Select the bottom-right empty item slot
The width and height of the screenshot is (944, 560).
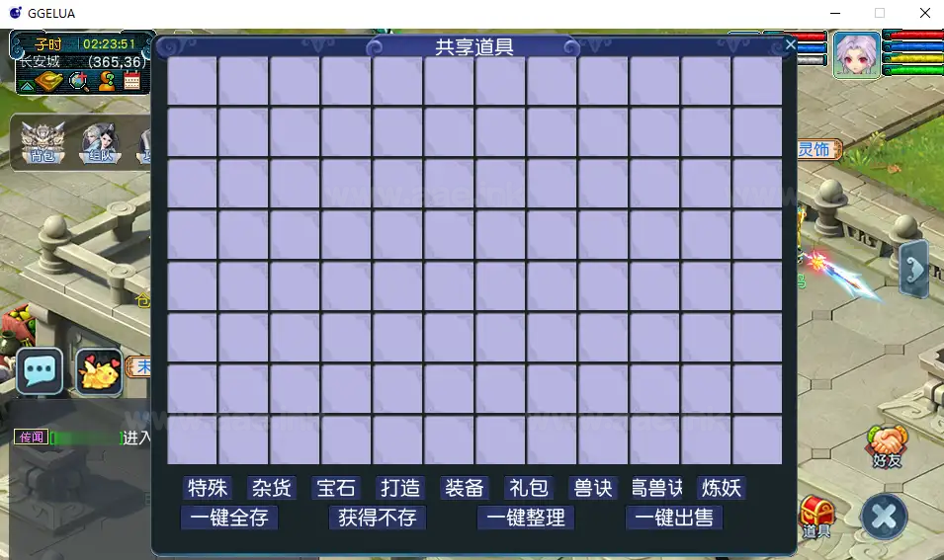[757, 440]
